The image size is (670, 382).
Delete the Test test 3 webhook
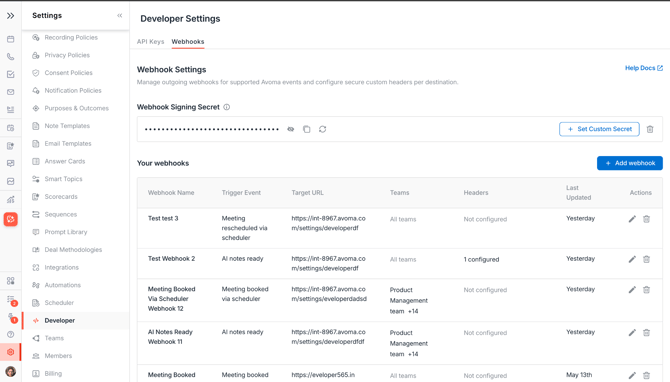point(646,219)
